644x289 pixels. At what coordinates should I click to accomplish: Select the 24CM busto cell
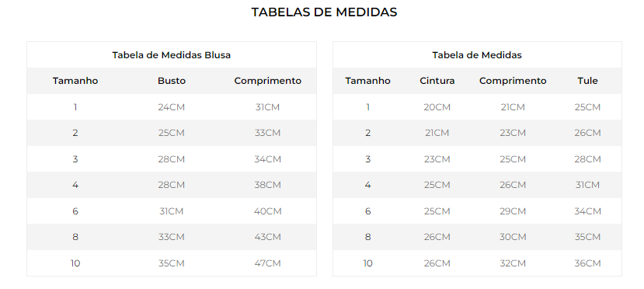171,107
